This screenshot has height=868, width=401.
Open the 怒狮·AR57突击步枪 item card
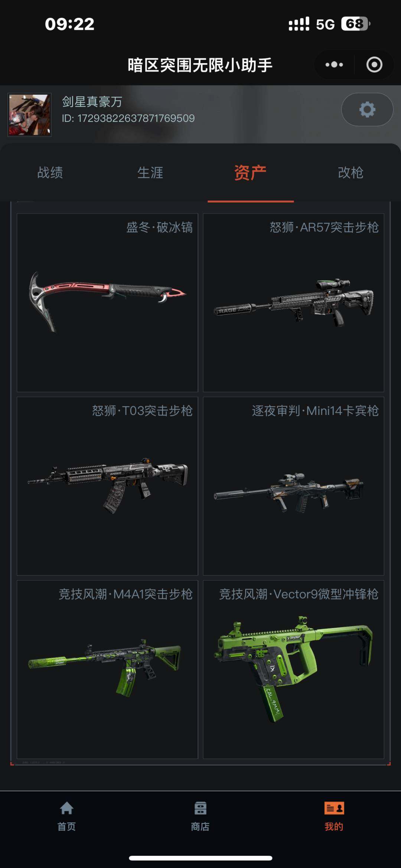(x=293, y=303)
